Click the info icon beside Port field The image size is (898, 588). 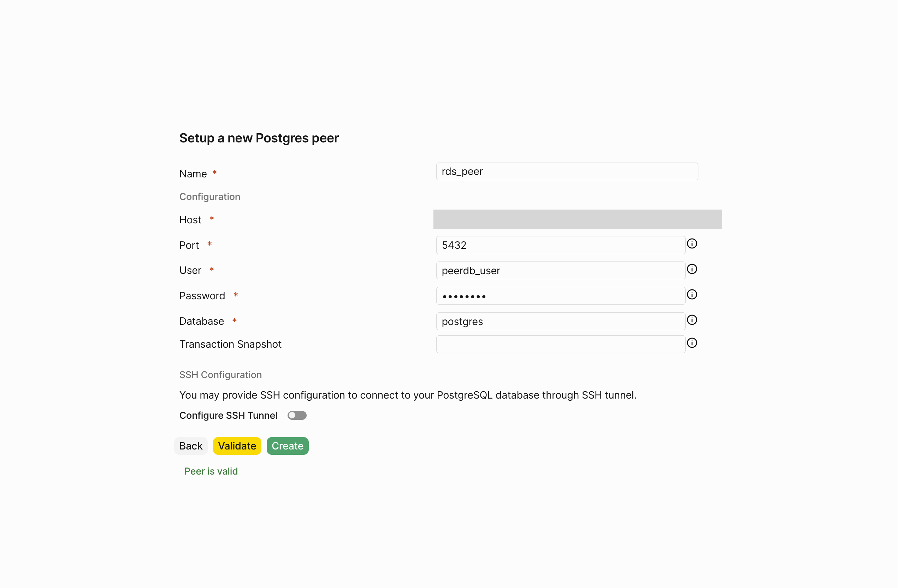(692, 243)
